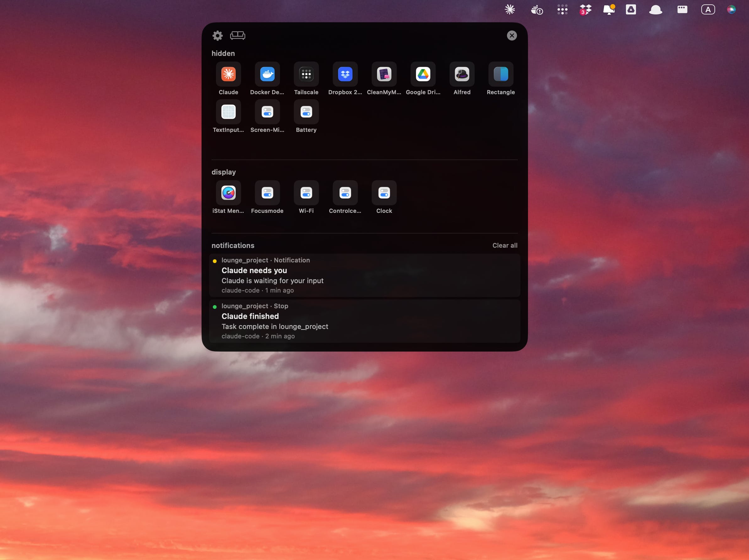This screenshot has width=749, height=560.
Task: Click the Google Drive icon
Action: tap(423, 74)
